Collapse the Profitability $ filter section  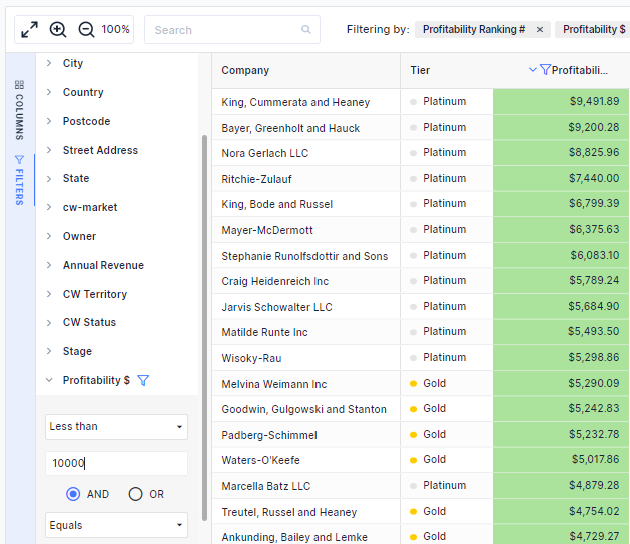click(49, 380)
